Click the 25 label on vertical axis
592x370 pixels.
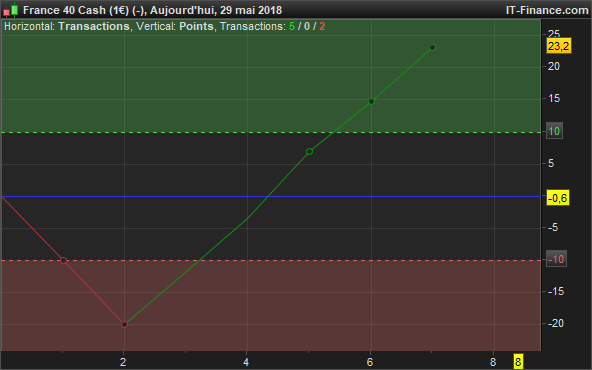(x=554, y=33)
